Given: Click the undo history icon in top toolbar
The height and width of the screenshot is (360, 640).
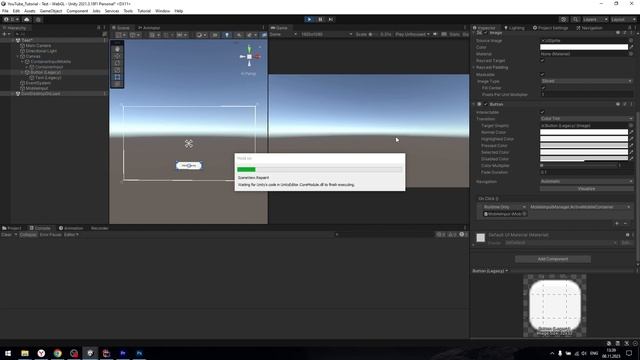Looking at the screenshot, I should coord(564,19).
